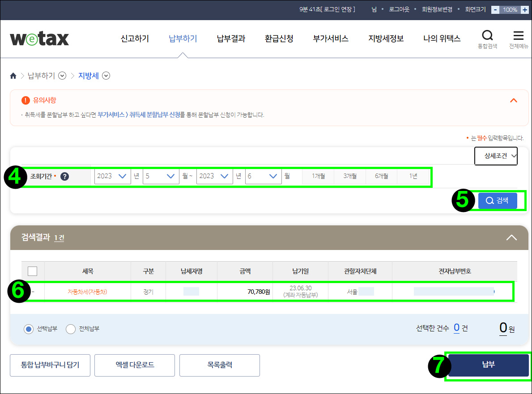This screenshot has width=532, height=394.
Task: Click the 1건 results count link
Action: (59, 238)
